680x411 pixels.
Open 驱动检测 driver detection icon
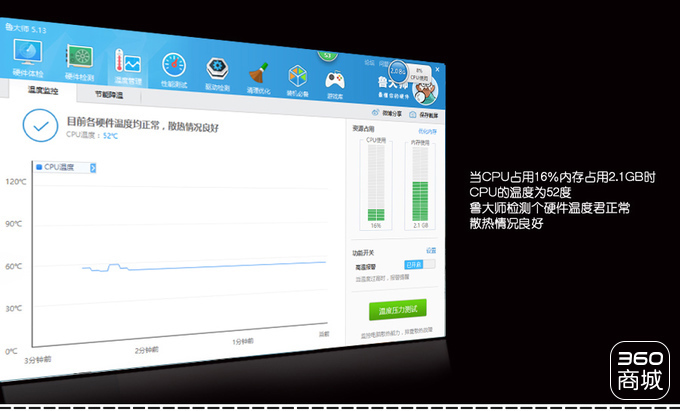pos(217,68)
